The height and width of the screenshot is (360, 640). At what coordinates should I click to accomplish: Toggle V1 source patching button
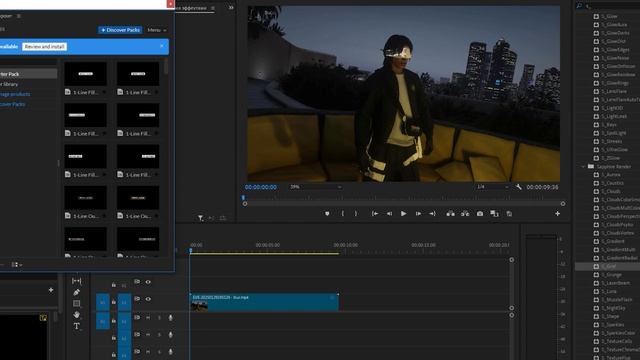click(102, 302)
